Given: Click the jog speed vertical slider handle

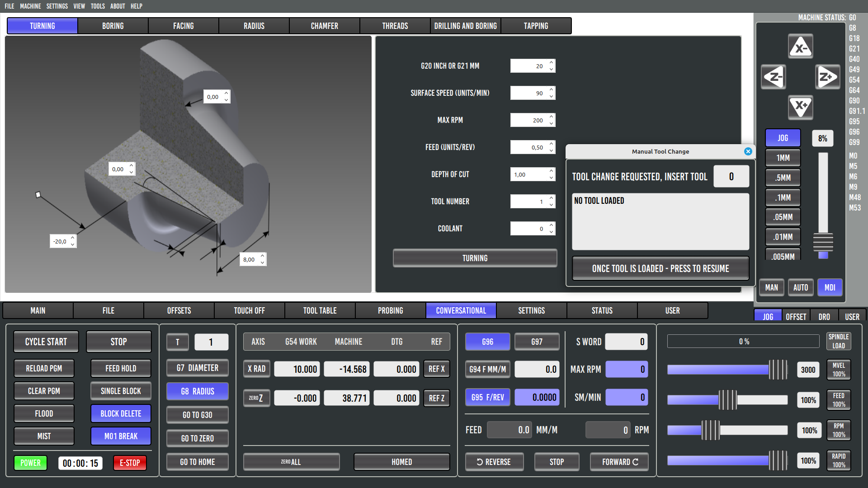Looking at the screenshot, I should click(x=823, y=242).
